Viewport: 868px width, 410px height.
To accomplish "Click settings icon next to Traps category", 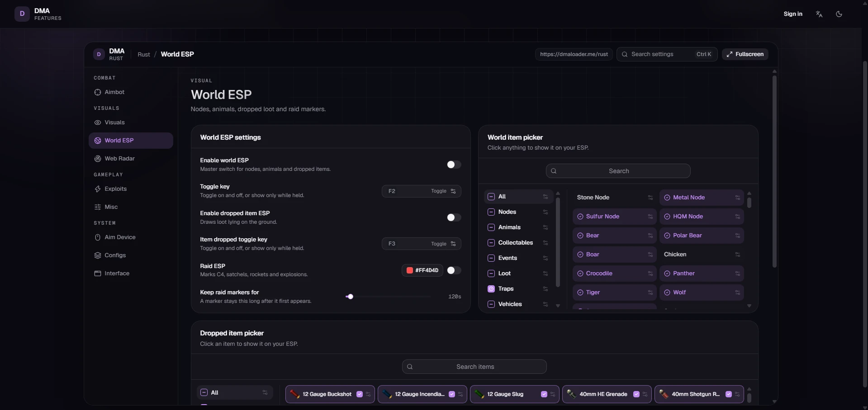I will click(x=545, y=289).
